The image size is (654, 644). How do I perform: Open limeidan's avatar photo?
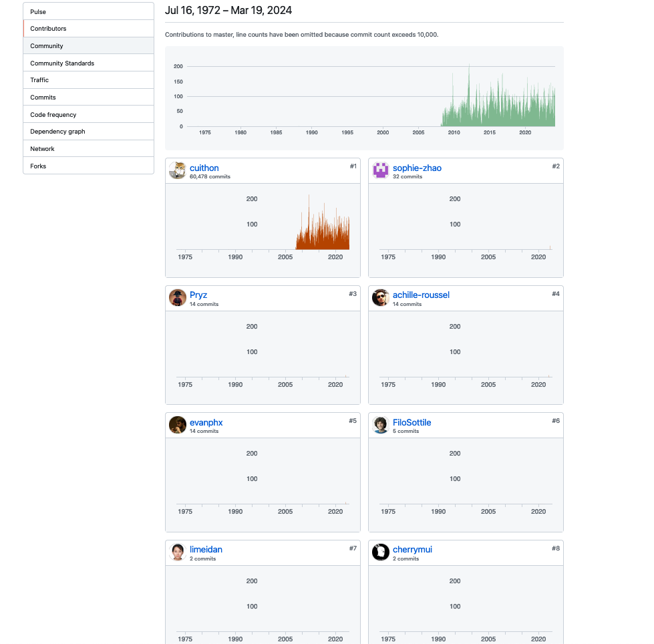pyautogui.click(x=177, y=552)
